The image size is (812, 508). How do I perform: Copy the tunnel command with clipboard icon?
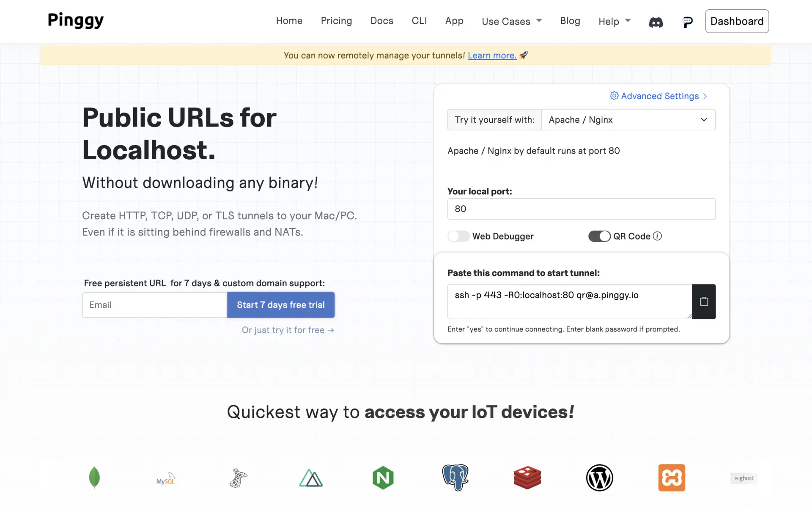tap(704, 301)
